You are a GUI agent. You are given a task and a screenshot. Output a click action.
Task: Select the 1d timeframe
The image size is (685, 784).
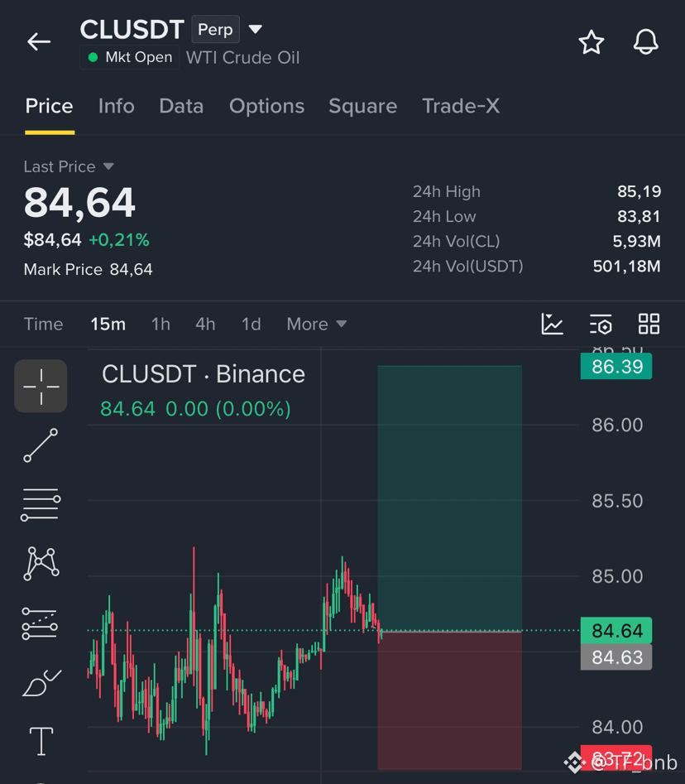(251, 324)
